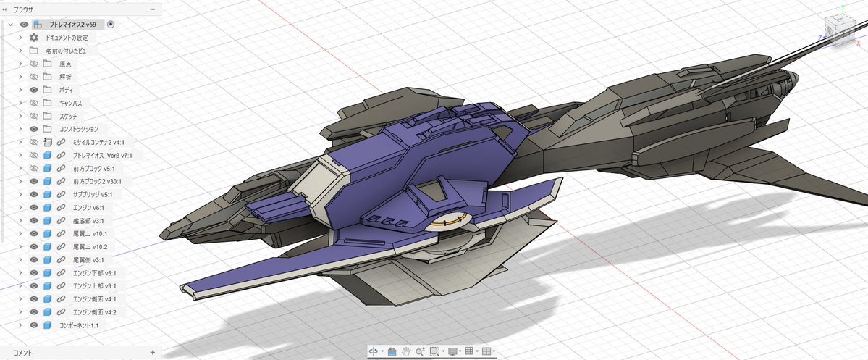
Task: Select the Orbit tool in navigation bar
Action: pyautogui.click(x=374, y=351)
